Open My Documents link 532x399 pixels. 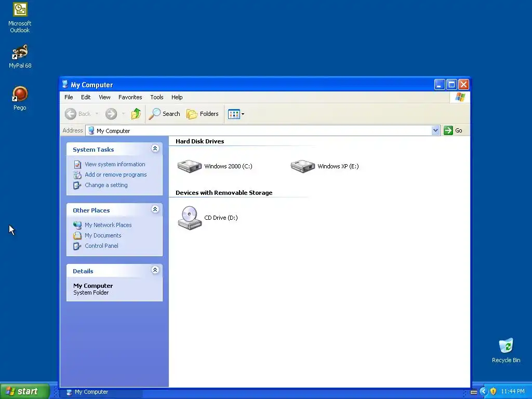pos(103,235)
